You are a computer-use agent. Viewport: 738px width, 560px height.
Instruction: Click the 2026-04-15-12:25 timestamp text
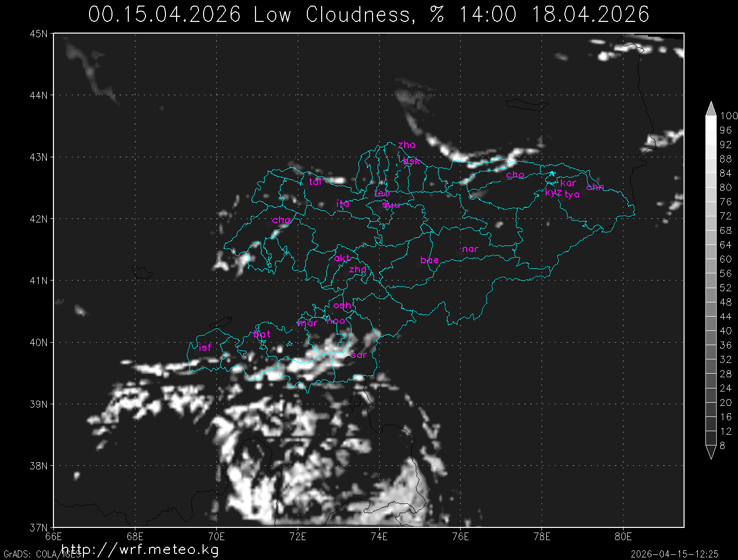(x=674, y=554)
